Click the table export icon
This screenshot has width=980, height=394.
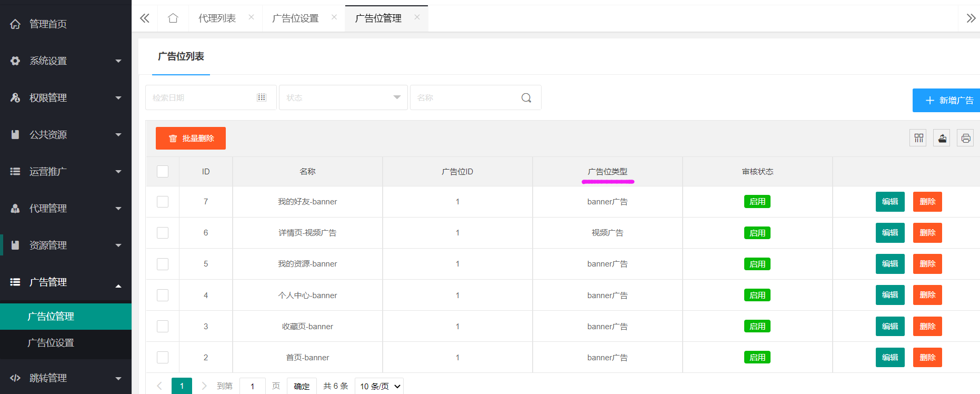click(x=942, y=138)
